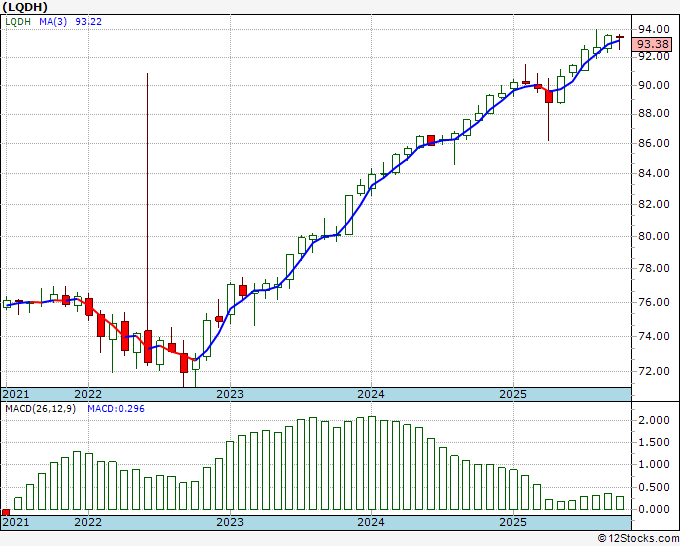Click the 80.00 price axis label

tap(654, 236)
